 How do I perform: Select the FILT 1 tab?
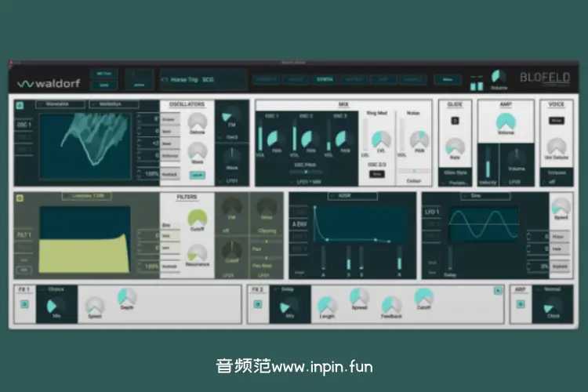click(x=24, y=235)
